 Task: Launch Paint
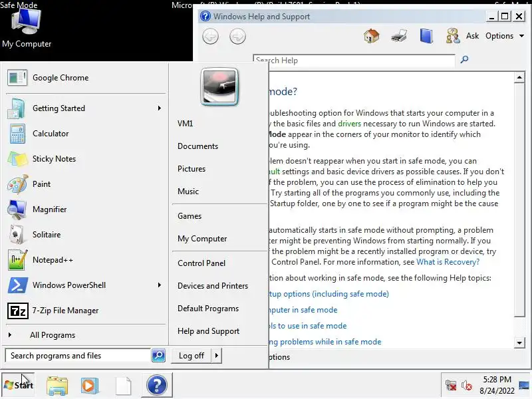tap(86, 184)
